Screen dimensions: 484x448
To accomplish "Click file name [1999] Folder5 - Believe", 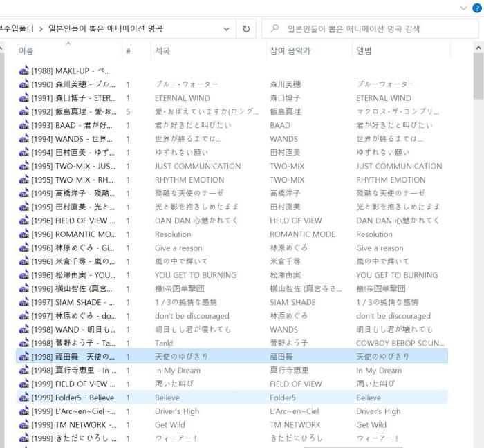I will click(73, 398).
